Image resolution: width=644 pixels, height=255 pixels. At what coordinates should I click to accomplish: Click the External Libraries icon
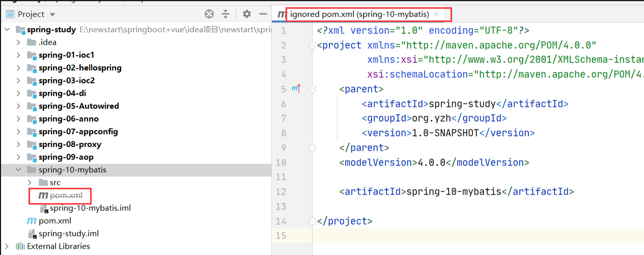point(20,246)
